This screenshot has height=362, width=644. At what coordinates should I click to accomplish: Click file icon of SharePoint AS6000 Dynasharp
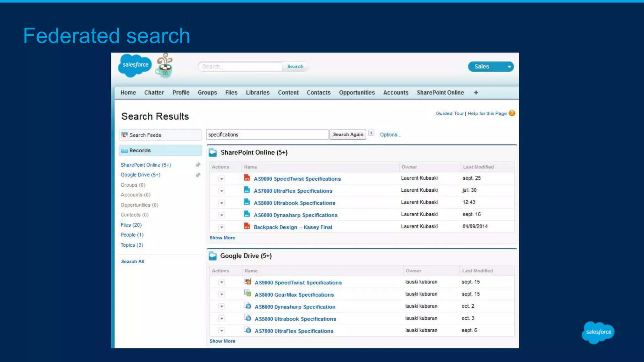click(247, 214)
